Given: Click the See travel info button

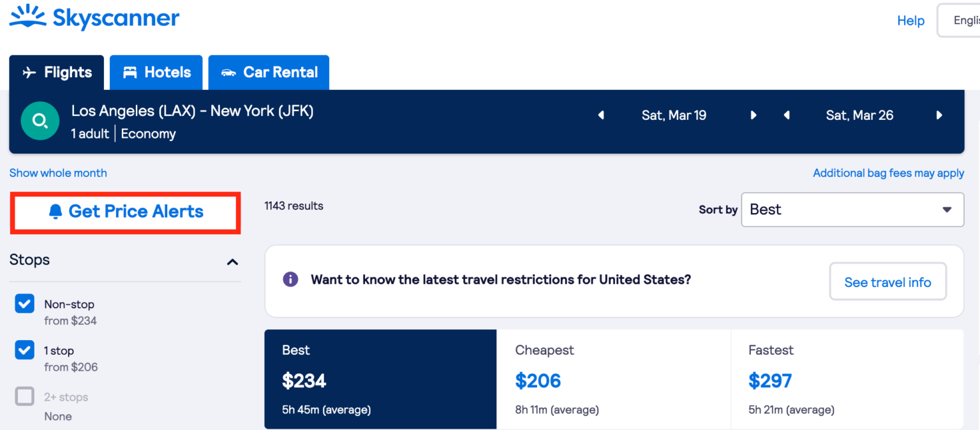Looking at the screenshot, I should coord(887,281).
